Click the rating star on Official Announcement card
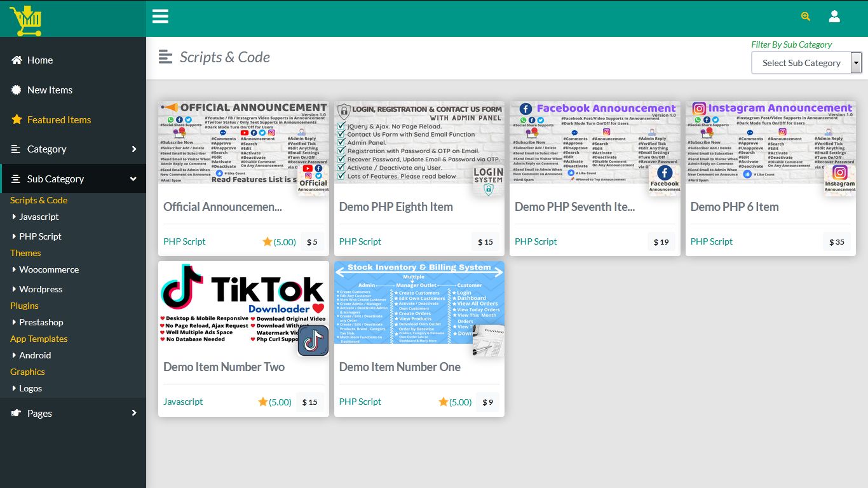 coord(268,241)
